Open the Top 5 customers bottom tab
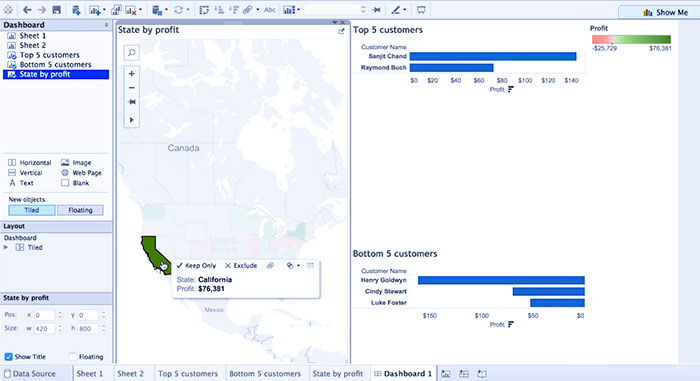This screenshot has height=381, width=700. [188, 374]
